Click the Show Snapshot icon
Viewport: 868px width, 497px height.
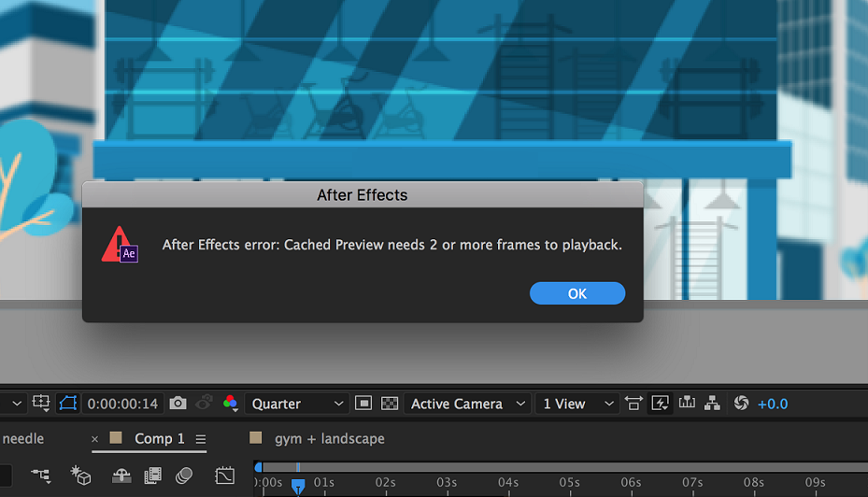coord(205,403)
